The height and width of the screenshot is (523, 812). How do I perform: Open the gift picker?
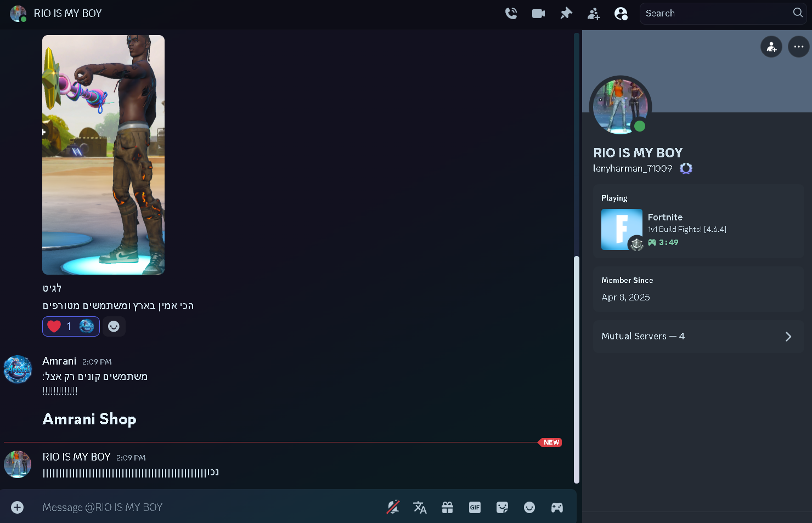tap(447, 507)
